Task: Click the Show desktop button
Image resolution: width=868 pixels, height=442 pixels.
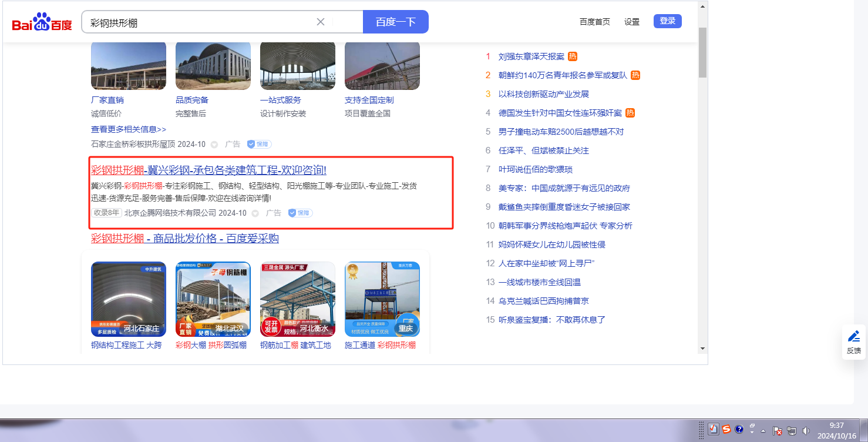Action: (864, 430)
